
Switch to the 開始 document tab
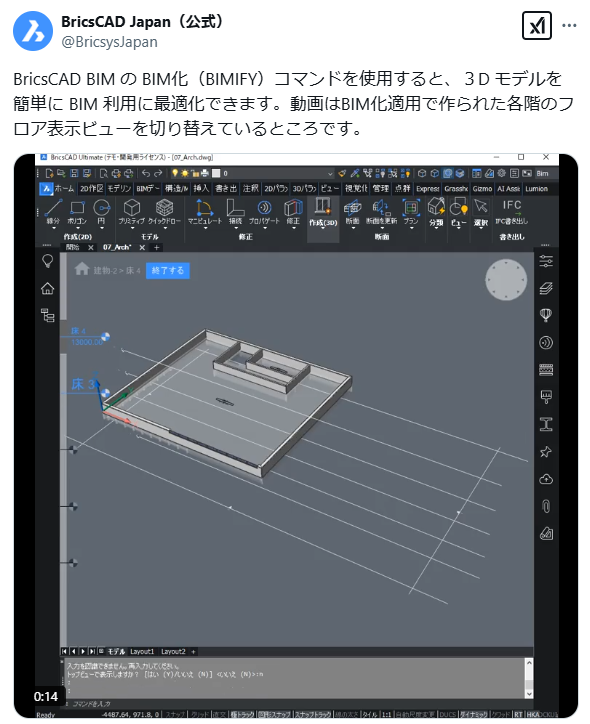click(72, 247)
